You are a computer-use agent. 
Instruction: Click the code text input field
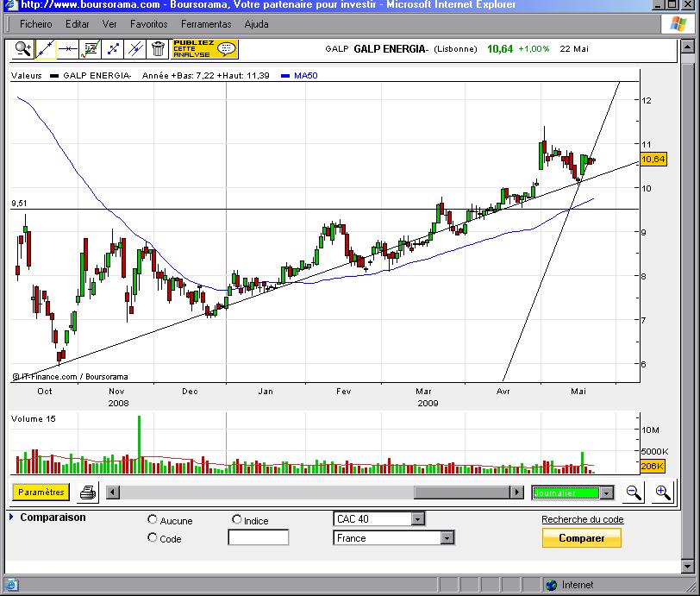pyautogui.click(x=258, y=537)
